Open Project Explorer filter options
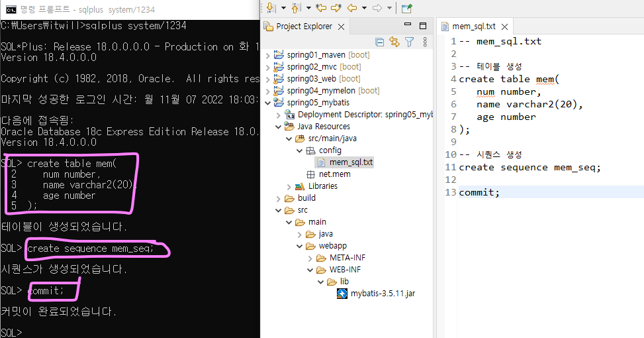 point(410,42)
